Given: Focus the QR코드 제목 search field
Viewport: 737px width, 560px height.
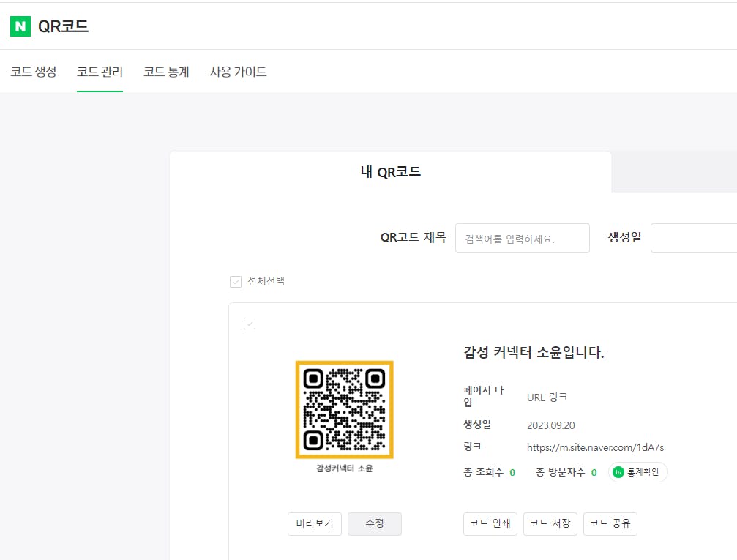Looking at the screenshot, I should click(523, 238).
